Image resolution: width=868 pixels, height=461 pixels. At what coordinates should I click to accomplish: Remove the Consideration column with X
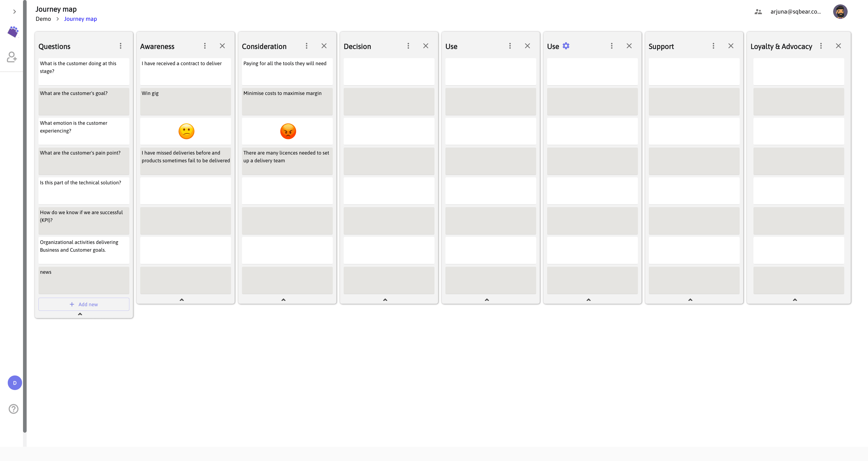[324, 46]
